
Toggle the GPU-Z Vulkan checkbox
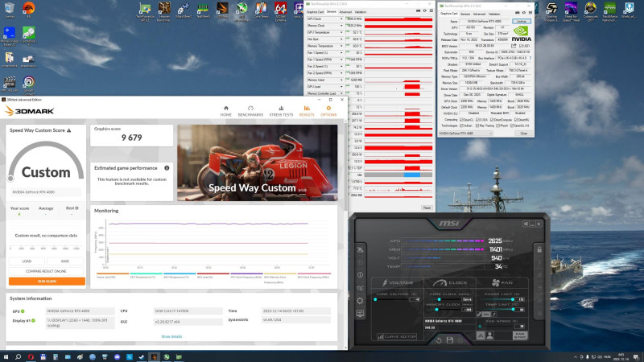click(x=461, y=125)
